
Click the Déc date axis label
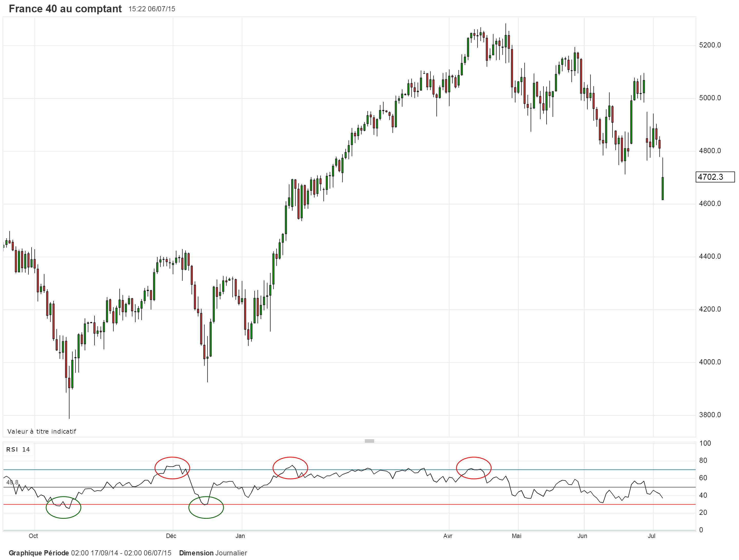171,536
